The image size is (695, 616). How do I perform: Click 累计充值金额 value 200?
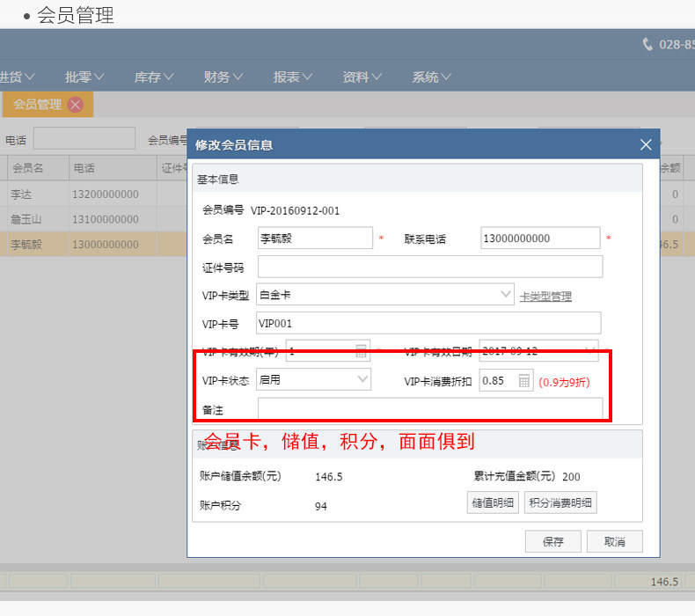click(571, 477)
